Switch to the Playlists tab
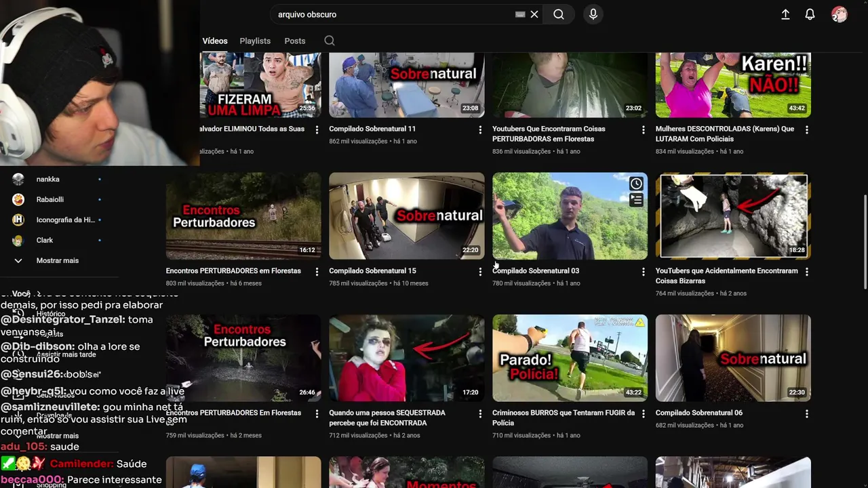The width and height of the screenshot is (868, 488). click(255, 41)
